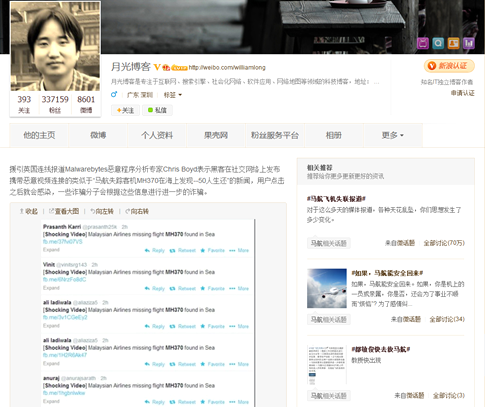Image resolution: width=485 pixels, height=407 pixels.
Task: Rotate image left with 向左转
Action: coord(102,211)
